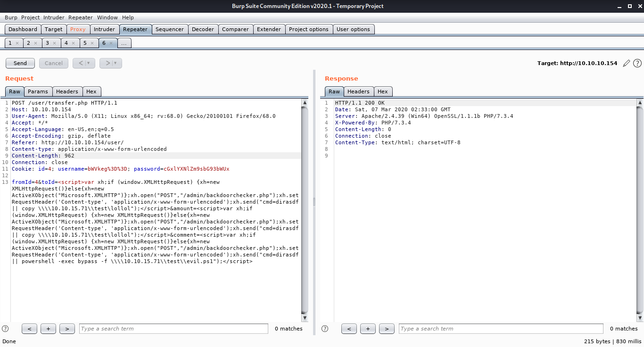Viewport: 644px width, 347px height.
Task: Edit target with the pencil icon
Action: [x=626, y=63]
